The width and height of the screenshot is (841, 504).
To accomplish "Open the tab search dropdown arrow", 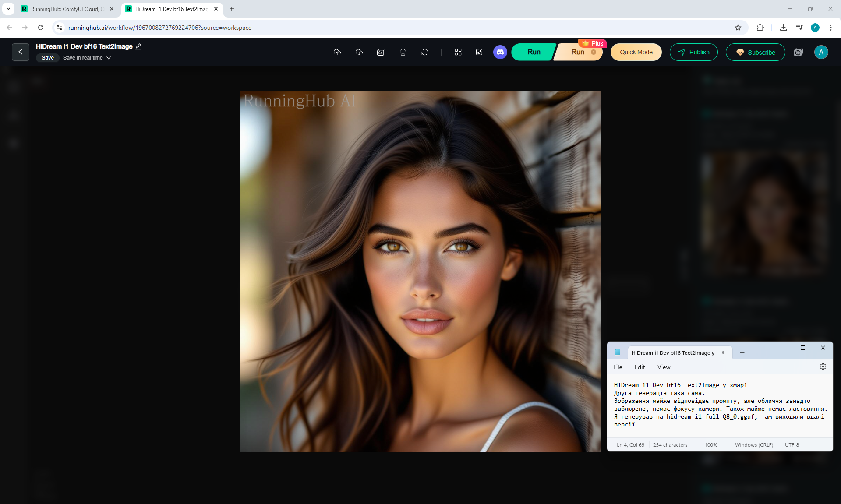I will [x=8, y=9].
